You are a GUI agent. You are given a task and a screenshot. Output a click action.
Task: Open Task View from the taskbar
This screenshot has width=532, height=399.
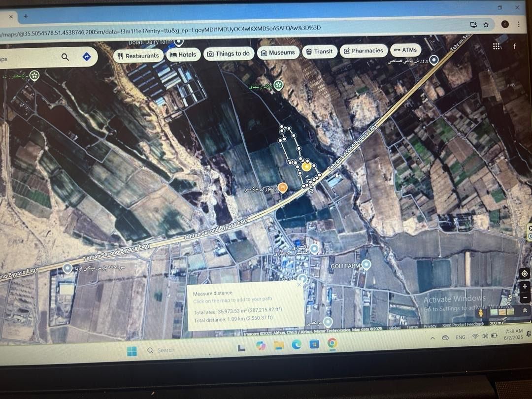[241, 347]
